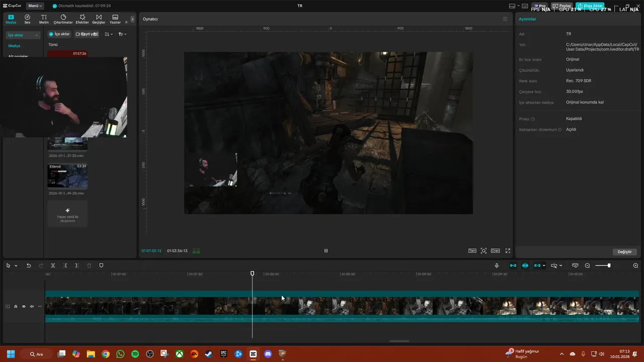This screenshot has height=362, width=644.
Task: Open the CapCut Menü dropdown
Action: click(35, 6)
